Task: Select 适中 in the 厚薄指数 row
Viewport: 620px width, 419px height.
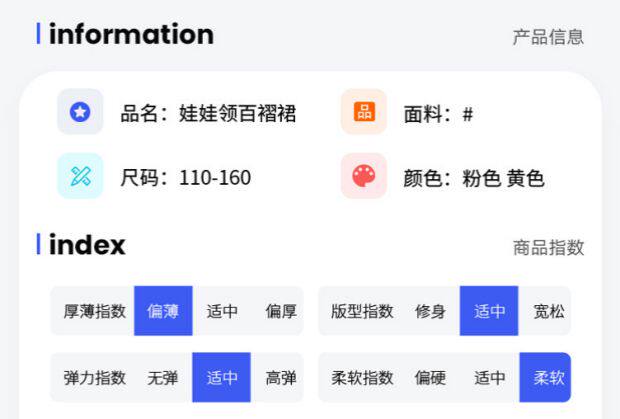Action: (x=222, y=311)
